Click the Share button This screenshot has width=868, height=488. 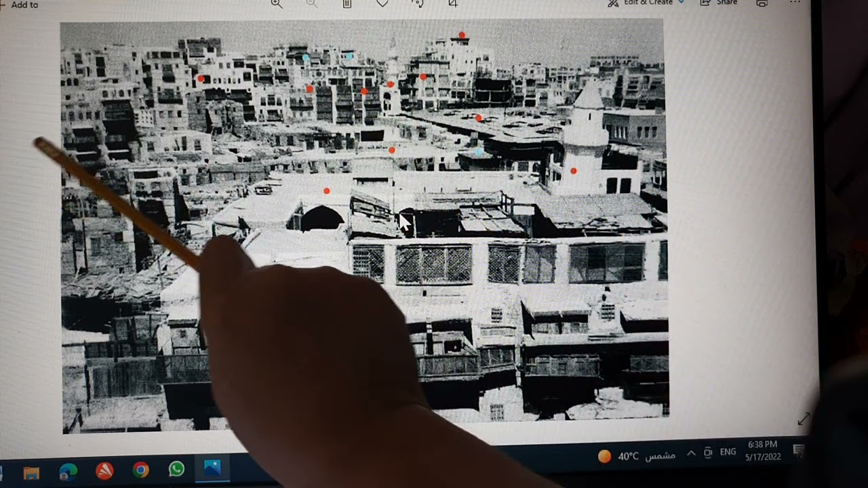pyautogui.click(x=719, y=3)
